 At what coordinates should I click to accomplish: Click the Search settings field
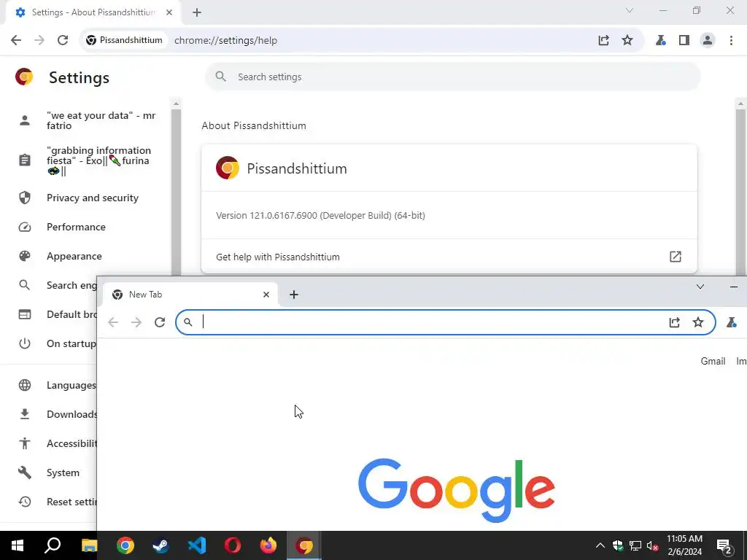click(x=452, y=77)
